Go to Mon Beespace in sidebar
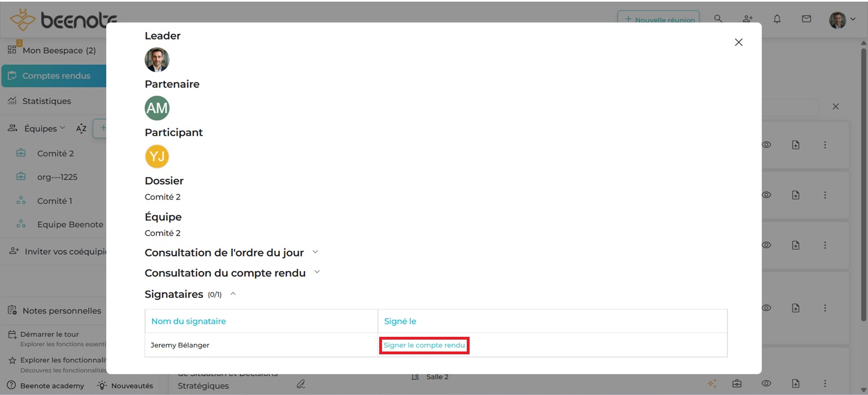 point(59,50)
